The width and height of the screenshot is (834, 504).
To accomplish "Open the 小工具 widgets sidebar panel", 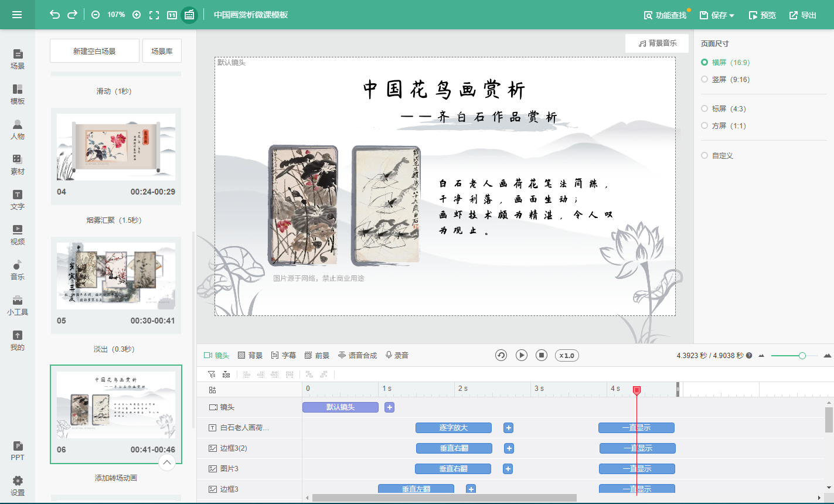I will 18,305.
